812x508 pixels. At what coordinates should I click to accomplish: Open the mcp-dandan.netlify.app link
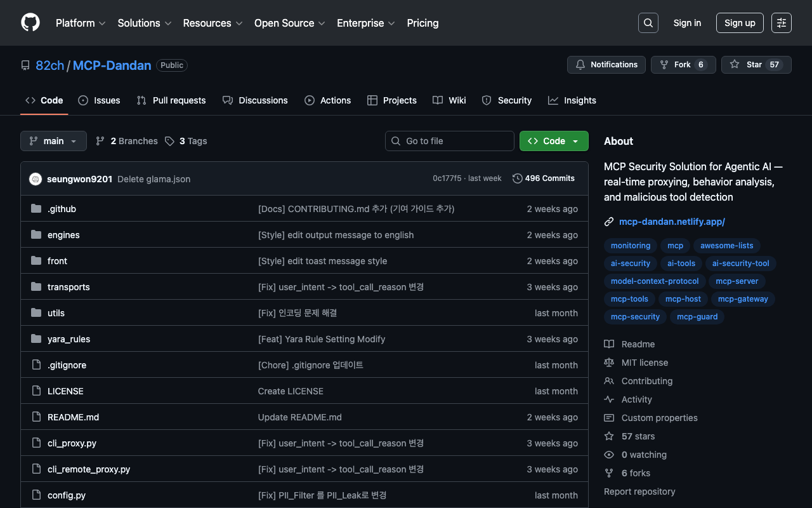tap(672, 222)
